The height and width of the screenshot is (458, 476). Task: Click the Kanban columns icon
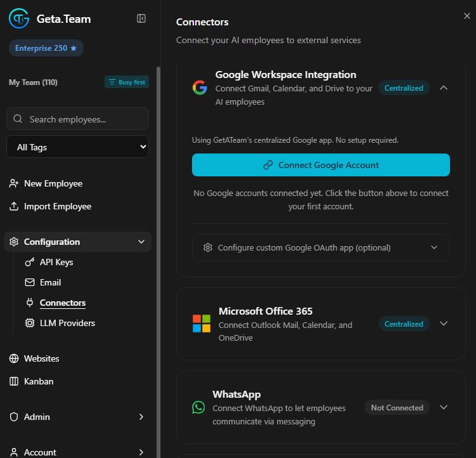[14, 381]
